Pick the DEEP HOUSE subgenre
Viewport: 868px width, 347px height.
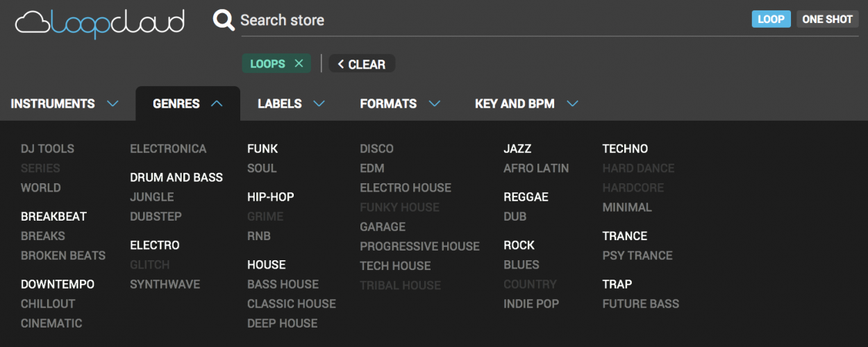click(x=282, y=323)
